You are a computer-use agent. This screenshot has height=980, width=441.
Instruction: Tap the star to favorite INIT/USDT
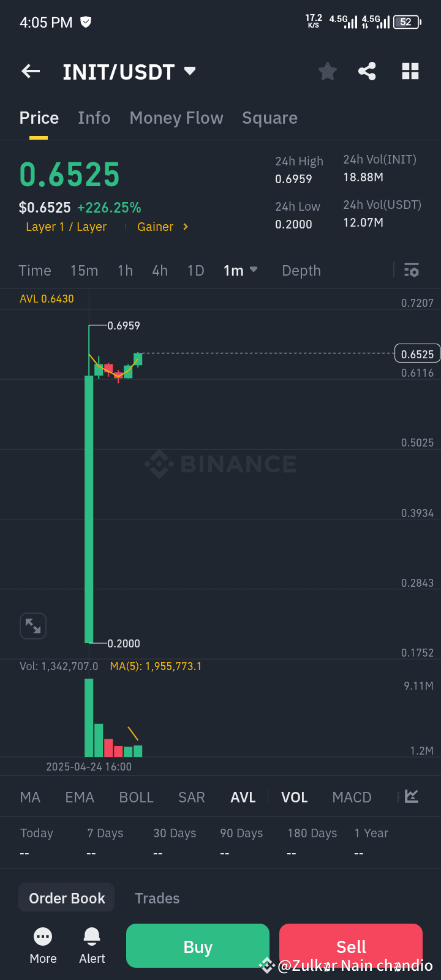coord(327,71)
